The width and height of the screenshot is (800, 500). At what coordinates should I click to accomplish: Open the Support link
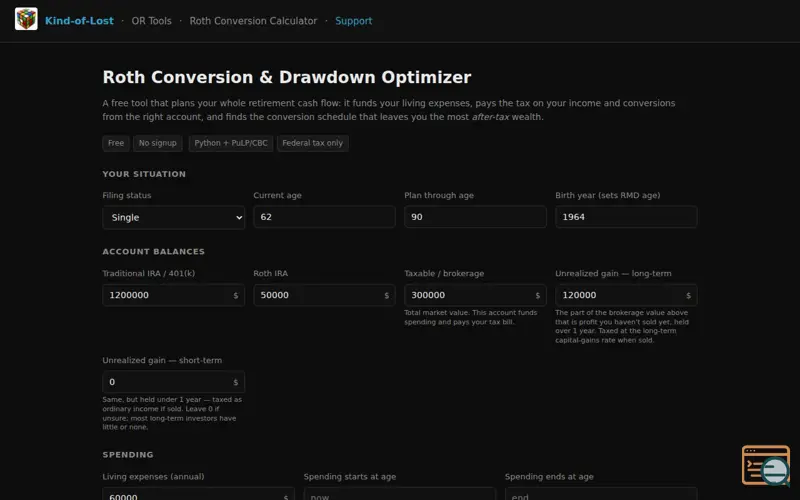click(354, 21)
